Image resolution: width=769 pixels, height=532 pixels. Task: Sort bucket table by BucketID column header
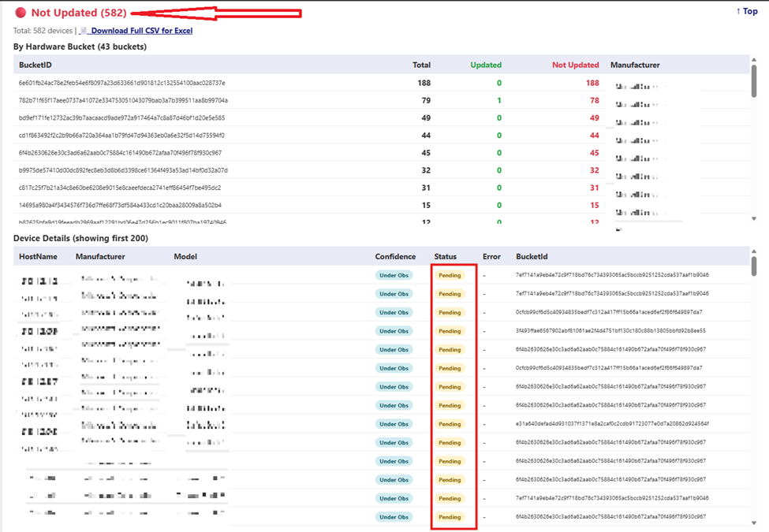pyautogui.click(x=35, y=65)
